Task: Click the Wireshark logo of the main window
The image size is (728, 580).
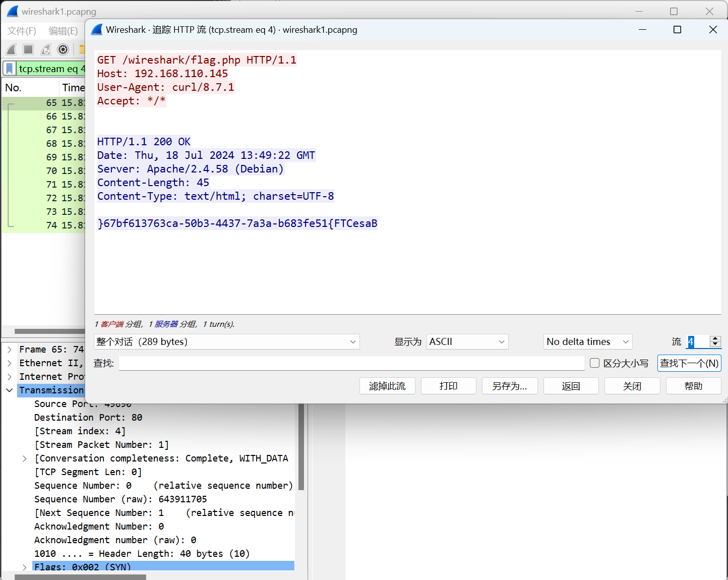Action: (13, 11)
